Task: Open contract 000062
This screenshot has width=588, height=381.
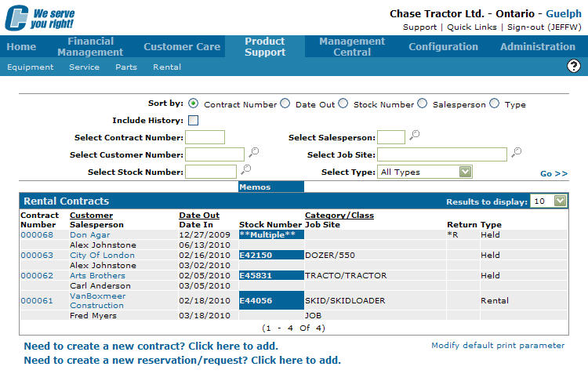Action: (x=37, y=275)
